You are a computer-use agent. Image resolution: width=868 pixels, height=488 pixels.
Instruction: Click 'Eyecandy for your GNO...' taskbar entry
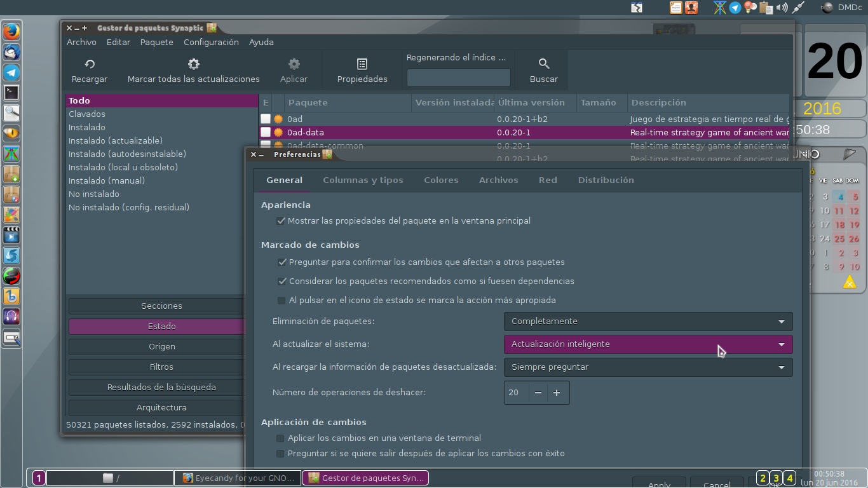coord(238,478)
